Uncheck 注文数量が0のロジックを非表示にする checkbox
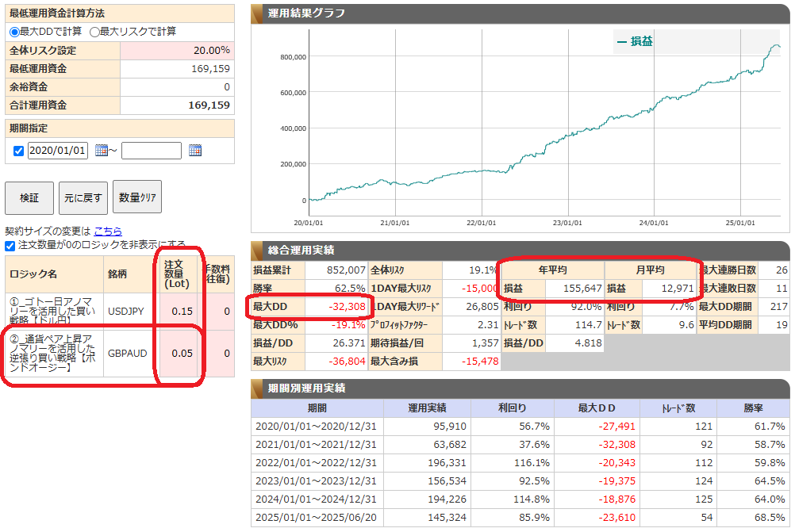Image resolution: width=795 pixels, height=532 pixels. [x=10, y=246]
